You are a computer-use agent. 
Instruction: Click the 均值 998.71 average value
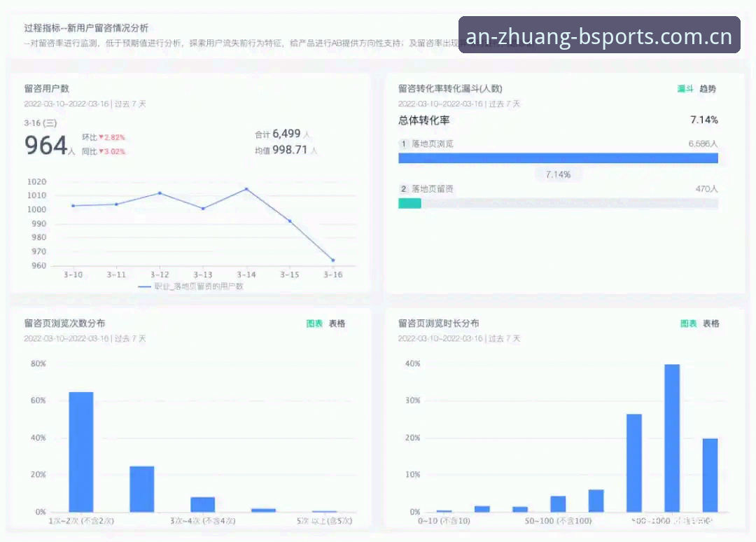point(286,150)
